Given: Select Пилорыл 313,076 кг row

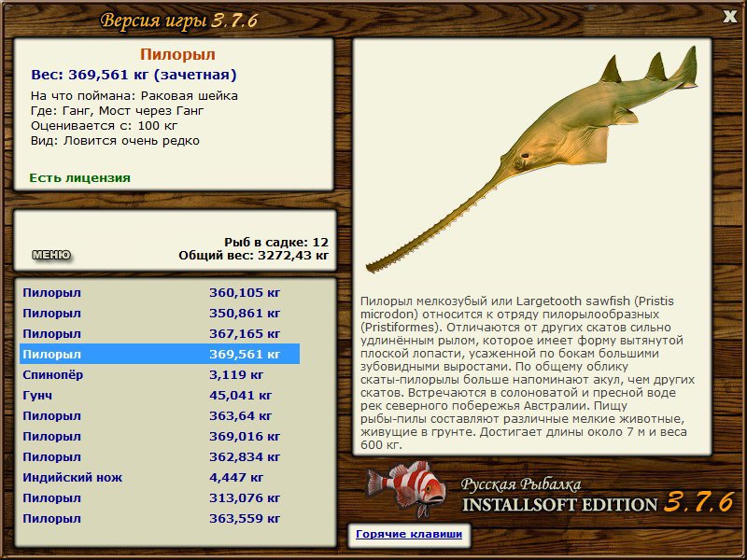Looking at the screenshot, I should [x=160, y=497].
